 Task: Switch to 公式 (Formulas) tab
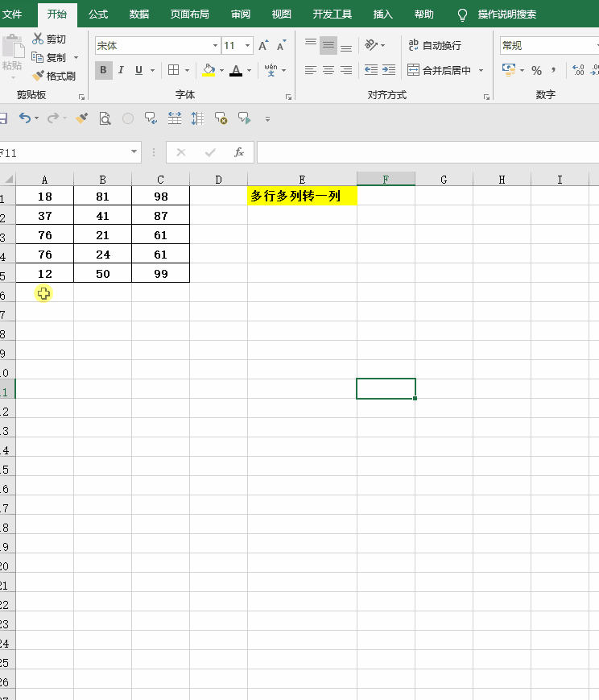click(x=98, y=14)
